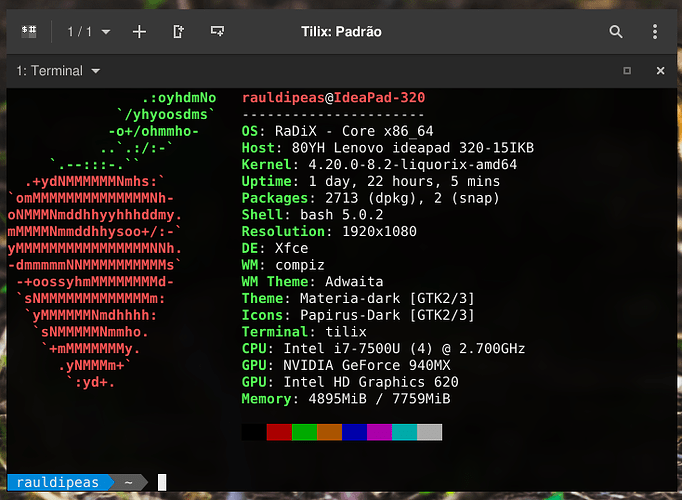Click the blue color block
The image size is (682, 500).
pyautogui.click(x=354, y=432)
